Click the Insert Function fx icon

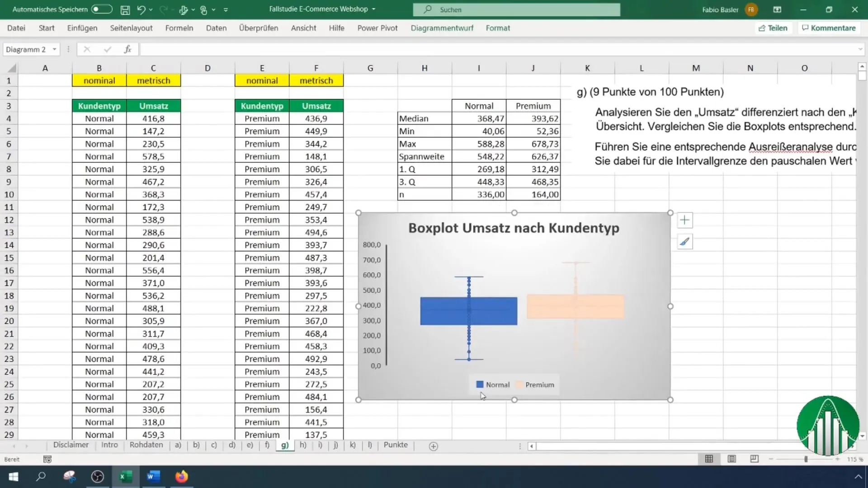[128, 49]
